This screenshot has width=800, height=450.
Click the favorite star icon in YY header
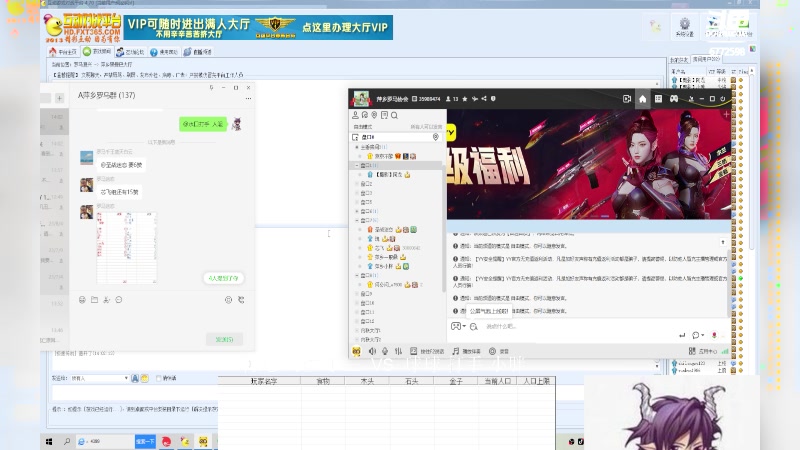[465, 99]
